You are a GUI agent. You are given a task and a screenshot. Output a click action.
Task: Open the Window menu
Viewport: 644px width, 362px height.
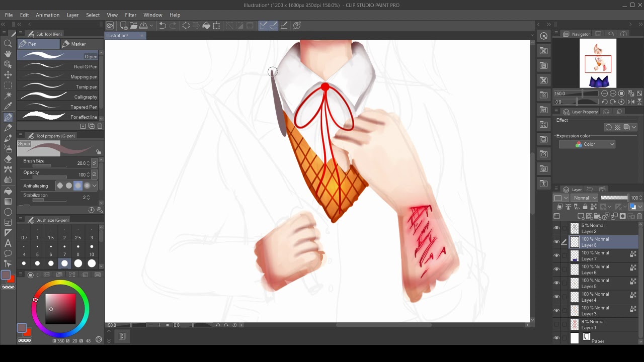(152, 15)
